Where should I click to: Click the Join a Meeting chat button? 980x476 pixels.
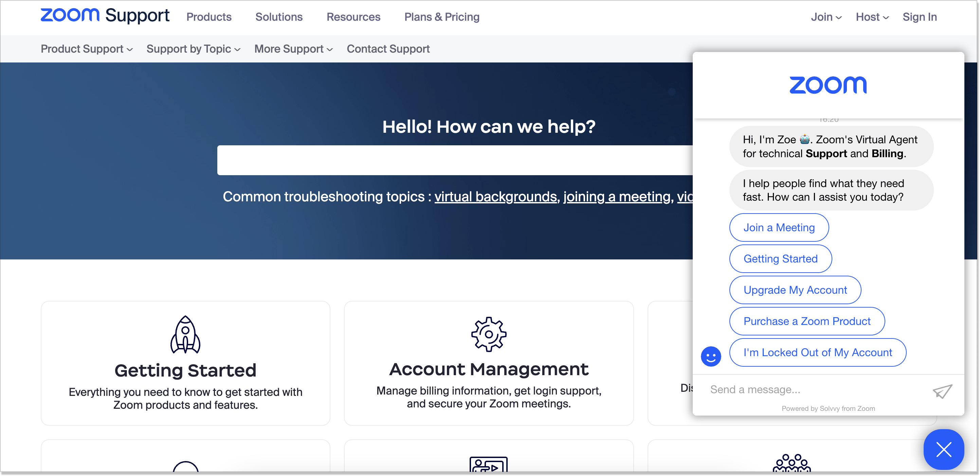coord(779,227)
